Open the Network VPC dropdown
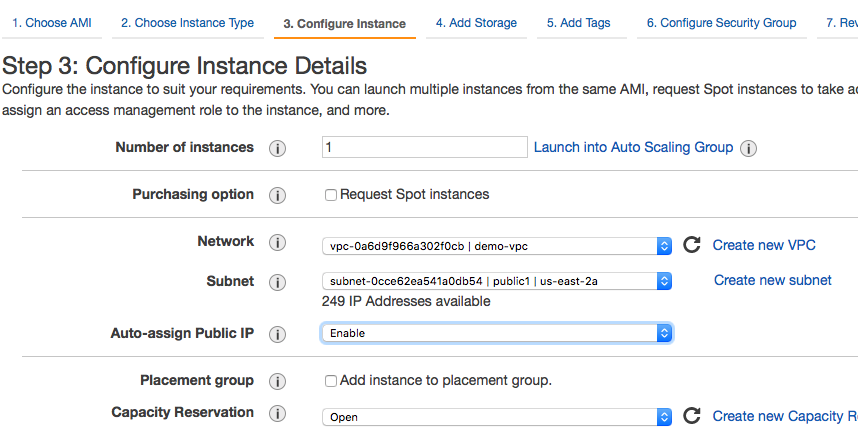The width and height of the screenshot is (858, 433). click(x=496, y=246)
